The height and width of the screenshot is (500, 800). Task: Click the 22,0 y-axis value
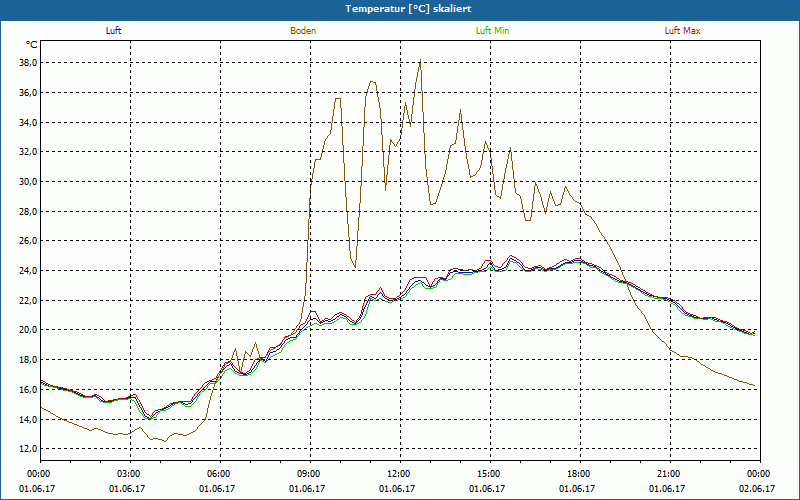(28, 301)
